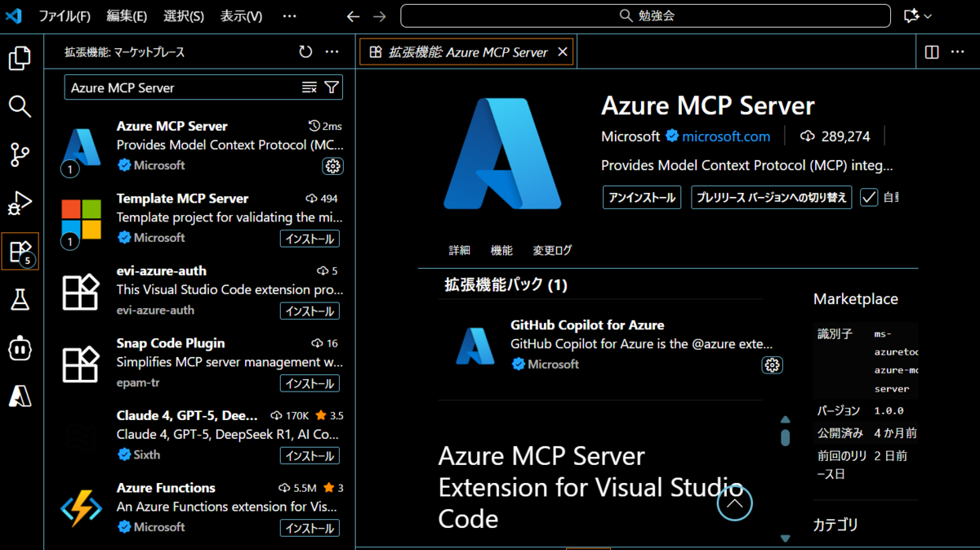Follow the microsoft.com publisher link
The height and width of the screenshot is (550, 980).
point(725,136)
